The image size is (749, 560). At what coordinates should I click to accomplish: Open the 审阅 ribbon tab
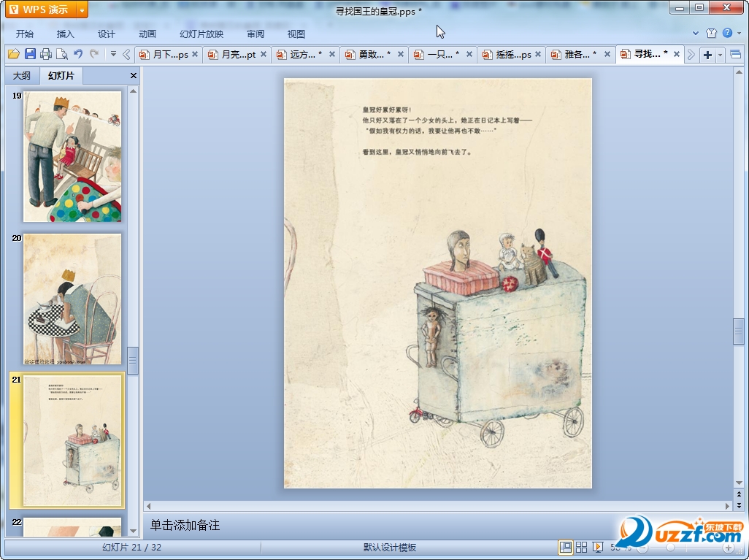pyautogui.click(x=256, y=34)
